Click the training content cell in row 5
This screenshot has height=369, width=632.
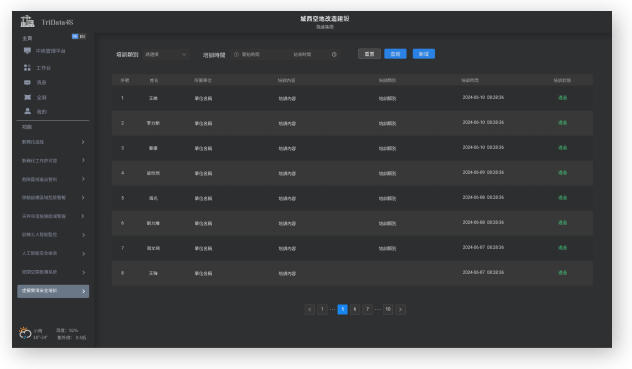click(287, 198)
